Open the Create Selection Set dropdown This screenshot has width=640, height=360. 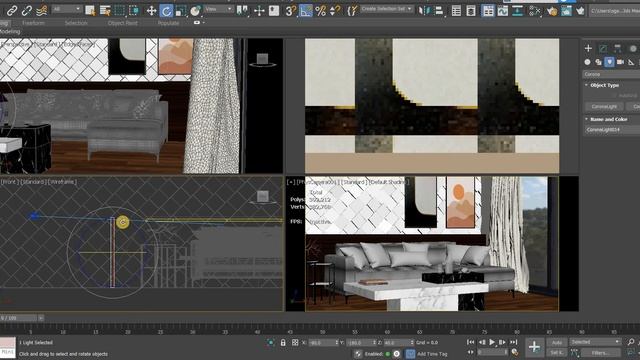(x=387, y=9)
